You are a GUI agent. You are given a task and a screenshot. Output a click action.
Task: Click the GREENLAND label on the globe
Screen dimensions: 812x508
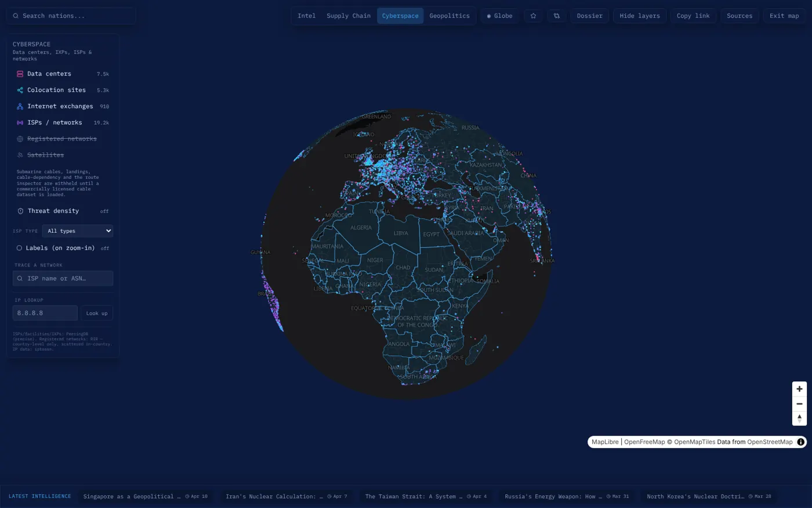pyautogui.click(x=376, y=117)
